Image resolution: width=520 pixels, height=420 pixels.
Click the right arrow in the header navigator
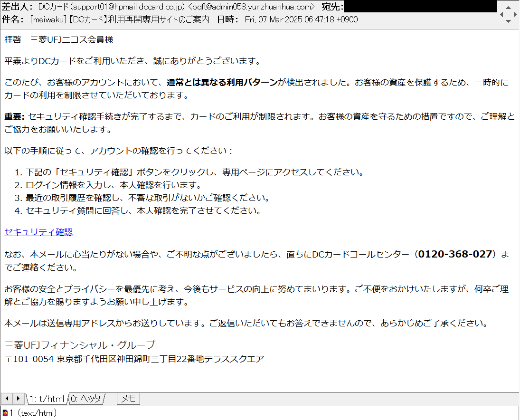point(515,14)
